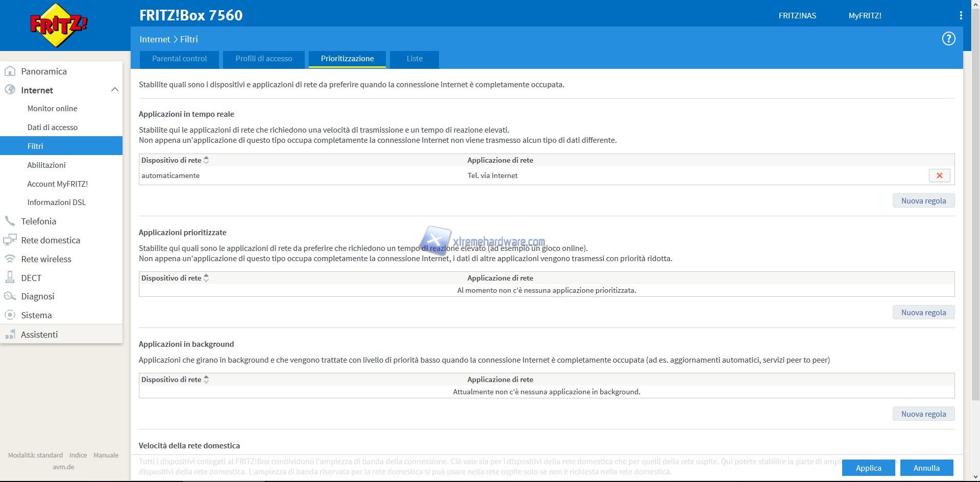This screenshot has width=980, height=482.
Task: Collapse the Internet menu chevron
Action: point(115,90)
